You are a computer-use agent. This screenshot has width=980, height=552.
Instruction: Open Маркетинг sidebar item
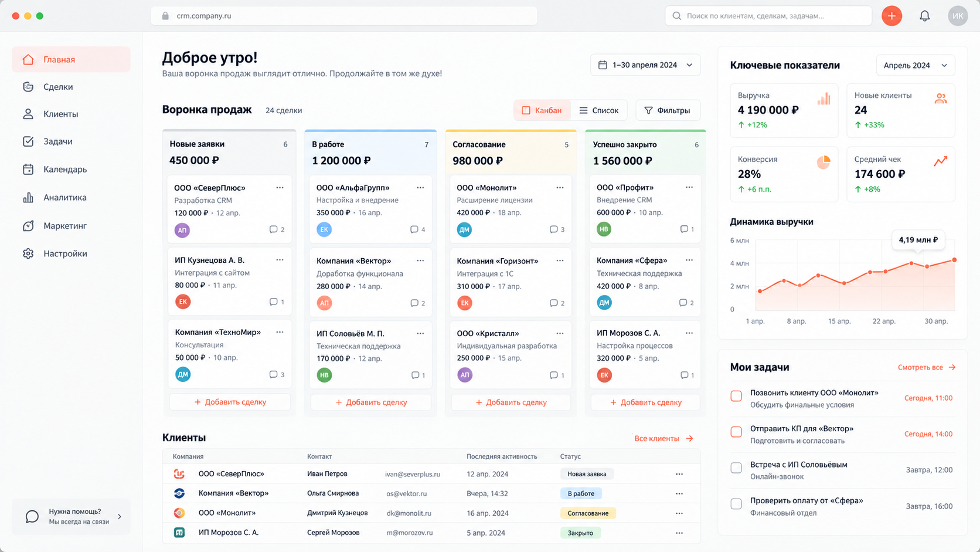coord(71,226)
